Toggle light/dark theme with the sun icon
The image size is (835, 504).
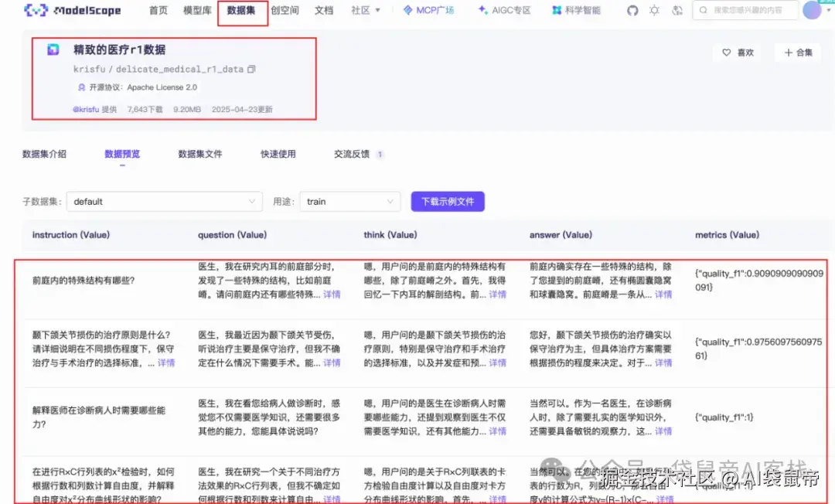click(x=654, y=11)
